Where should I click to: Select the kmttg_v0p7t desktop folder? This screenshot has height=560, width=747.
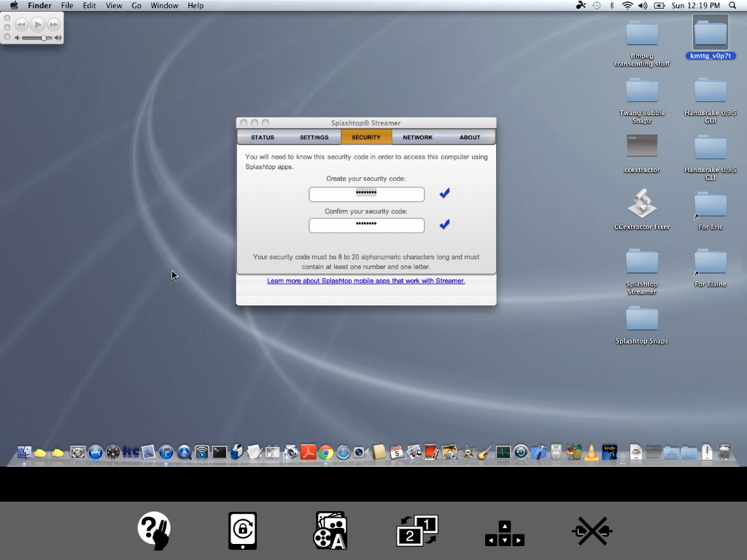pyautogui.click(x=711, y=37)
